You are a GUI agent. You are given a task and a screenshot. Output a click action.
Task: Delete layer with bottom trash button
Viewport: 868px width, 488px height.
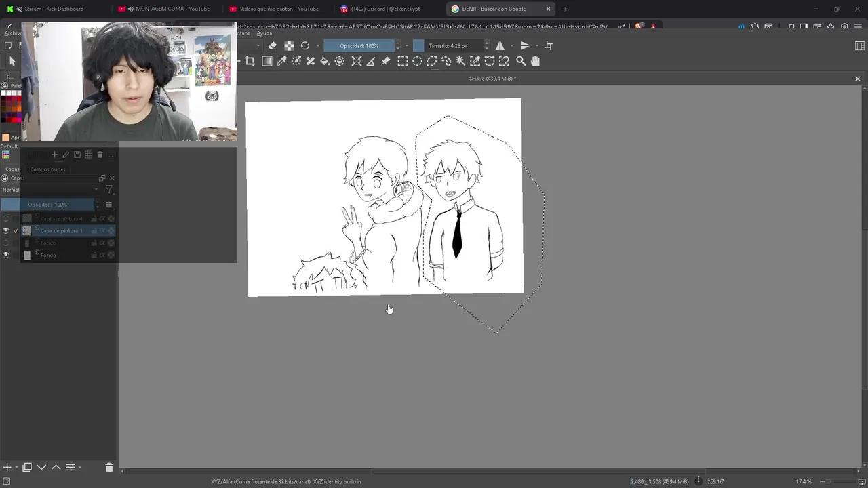[x=109, y=467]
